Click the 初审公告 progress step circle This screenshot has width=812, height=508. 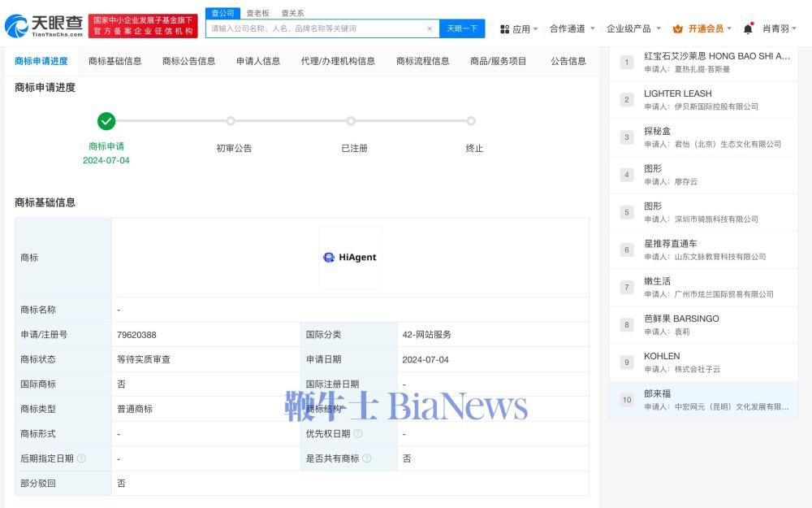pos(231,121)
